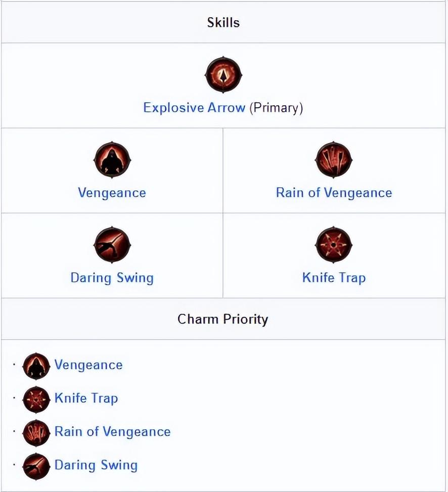Open Daring Swing text link in Skills grid
This screenshot has height=492, width=448.
112,278
